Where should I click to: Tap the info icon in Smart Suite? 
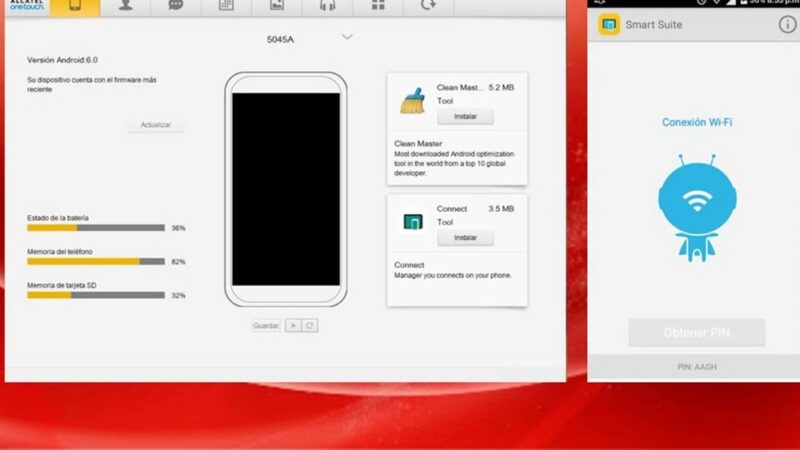click(x=787, y=24)
